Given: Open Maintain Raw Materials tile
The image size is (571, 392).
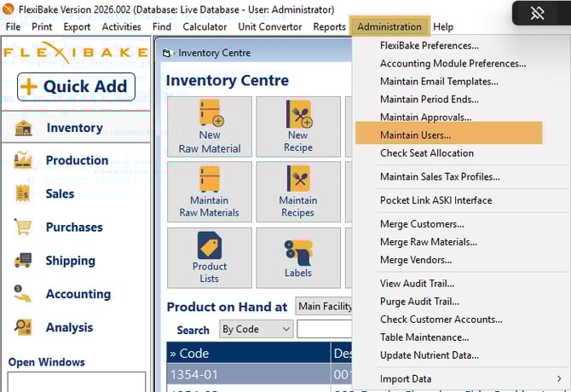Looking at the screenshot, I should pyautogui.click(x=210, y=192).
